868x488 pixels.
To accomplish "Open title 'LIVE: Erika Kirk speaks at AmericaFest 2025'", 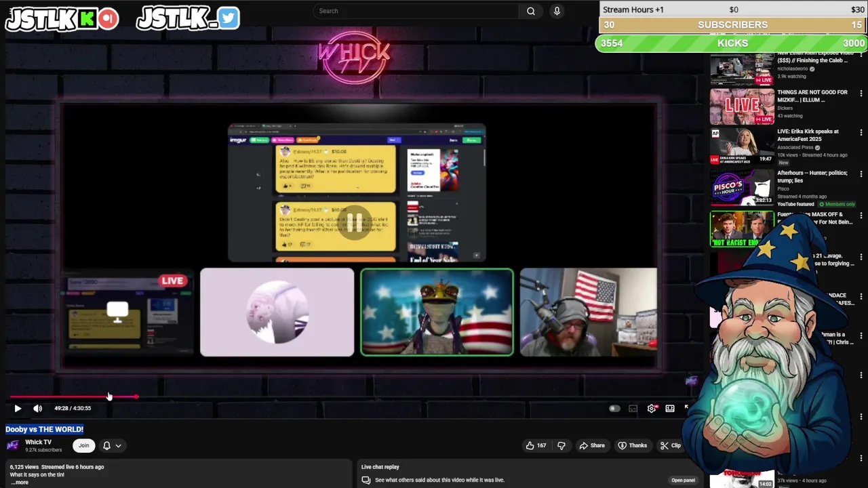I will tap(808, 135).
